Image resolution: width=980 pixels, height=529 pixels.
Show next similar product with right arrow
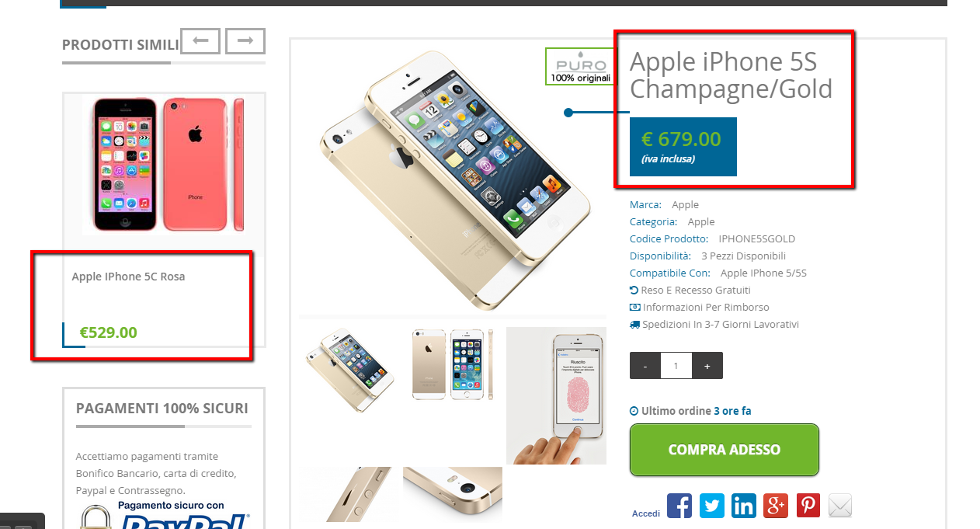point(245,40)
